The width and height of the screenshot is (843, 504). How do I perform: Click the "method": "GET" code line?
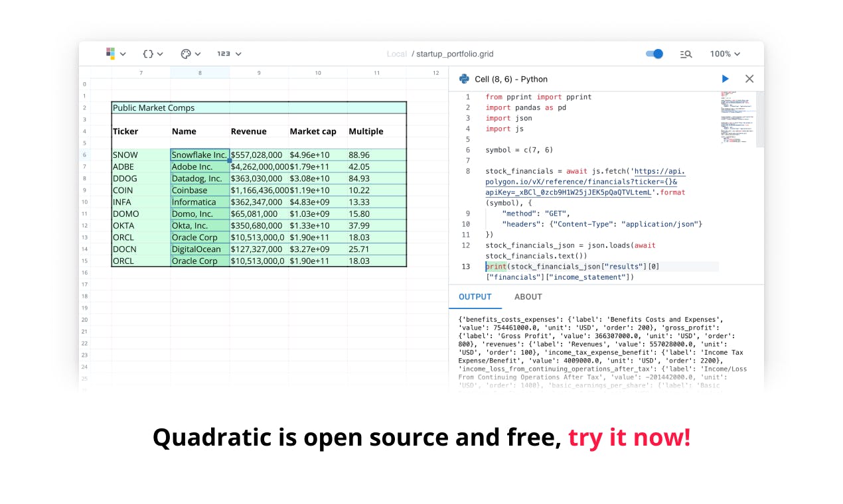click(x=536, y=214)
